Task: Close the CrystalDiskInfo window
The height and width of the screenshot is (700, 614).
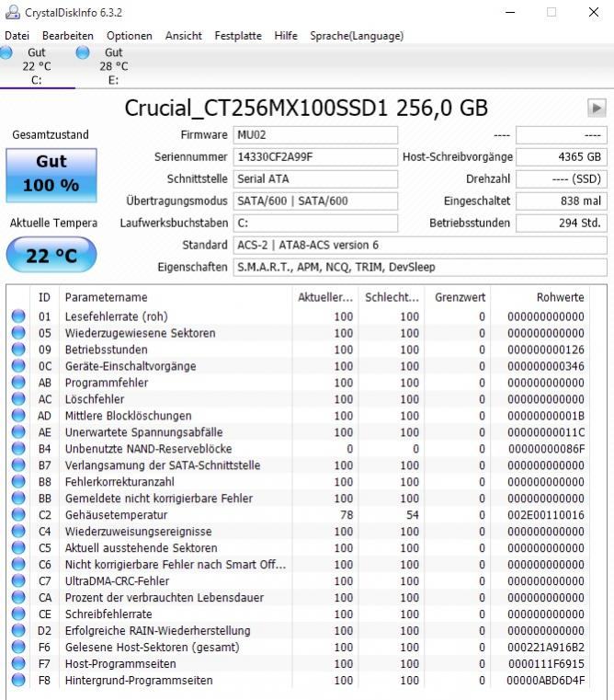Action: [x=594, y=12]
